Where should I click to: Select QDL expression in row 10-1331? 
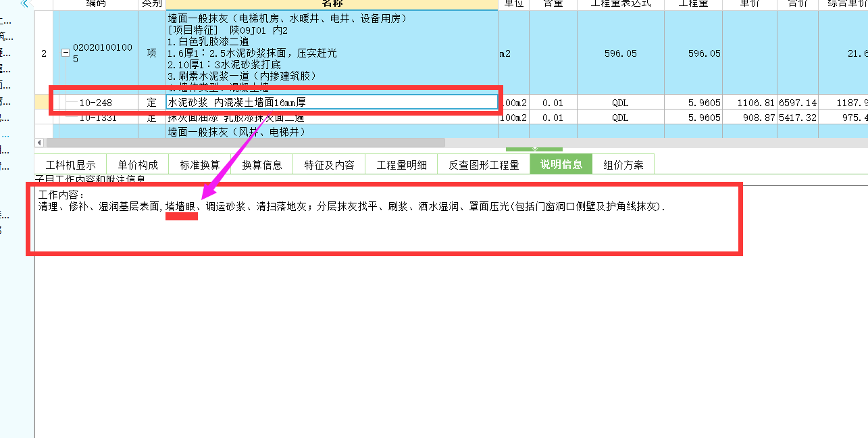[620, 118]
